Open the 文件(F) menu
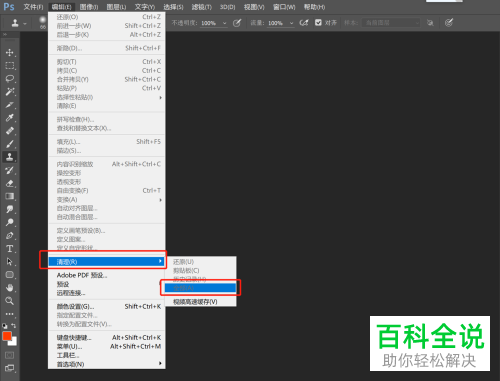Viewport: 500px width, 381px height. click(x=33, y=7)
